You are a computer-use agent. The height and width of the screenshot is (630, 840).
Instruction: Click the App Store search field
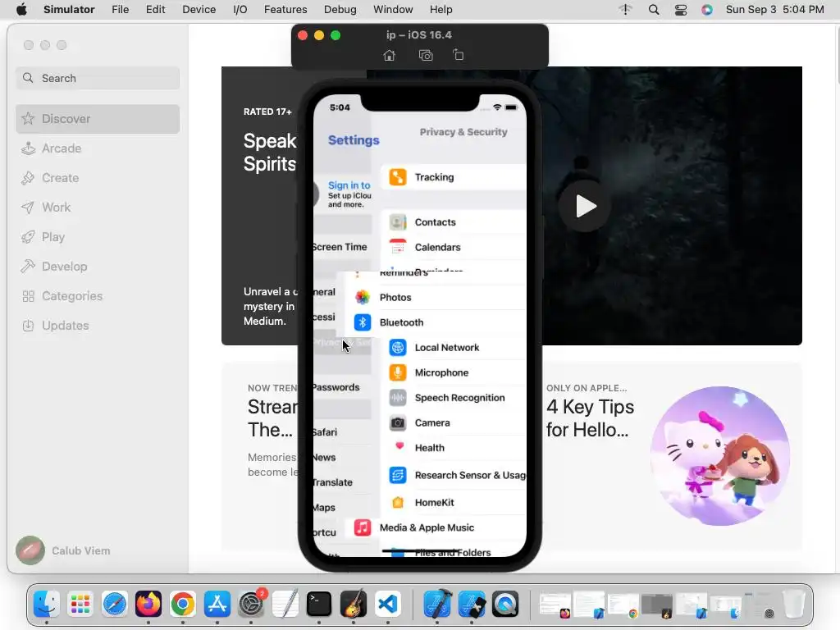[x=98, y=78]
